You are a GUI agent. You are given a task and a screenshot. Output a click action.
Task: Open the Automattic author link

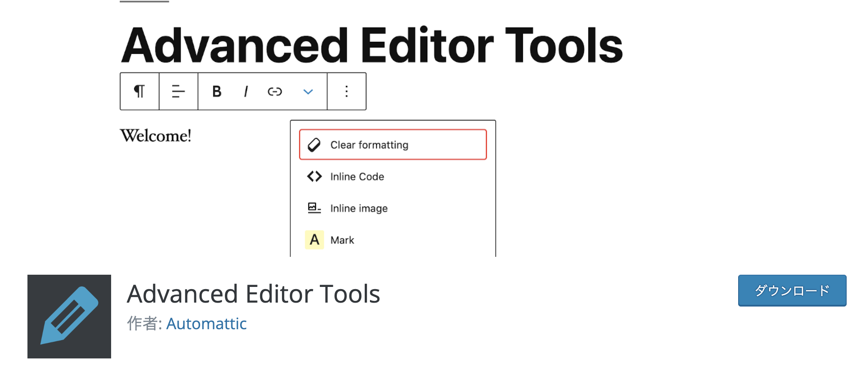click(207, 324)
